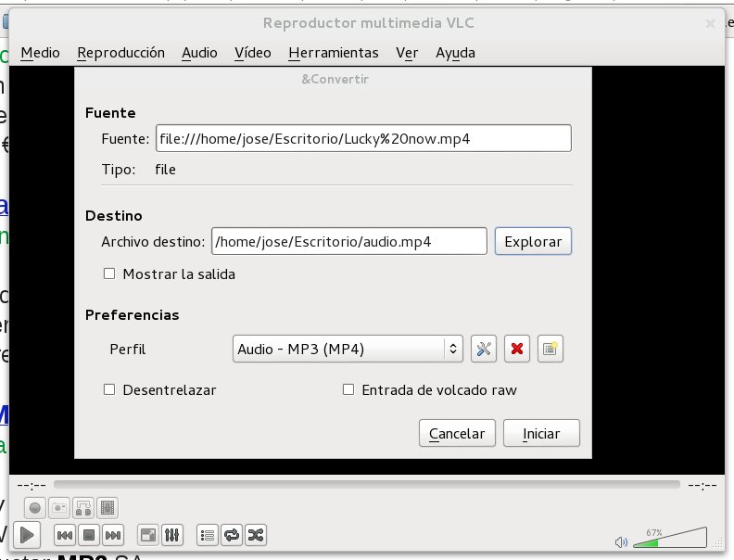
Task: Click the record button icon
Action: (x=34, y=508)
